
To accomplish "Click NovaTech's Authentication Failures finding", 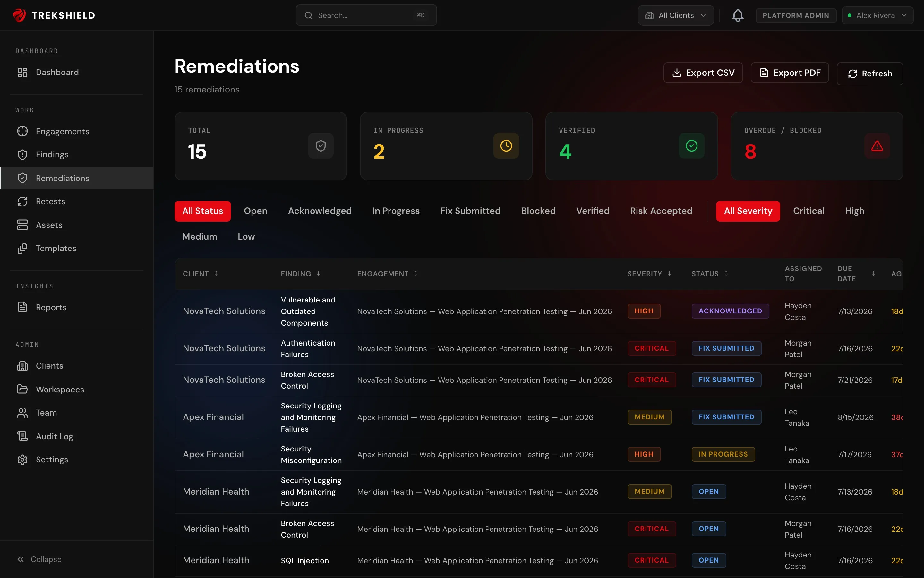I will (x=308, y=349).
